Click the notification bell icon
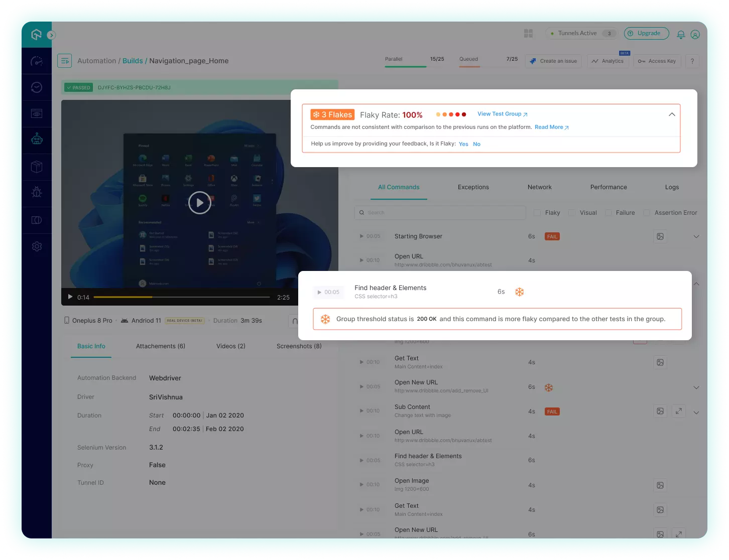The width and height of the screenshot is (729, 560). click(681, 34)
